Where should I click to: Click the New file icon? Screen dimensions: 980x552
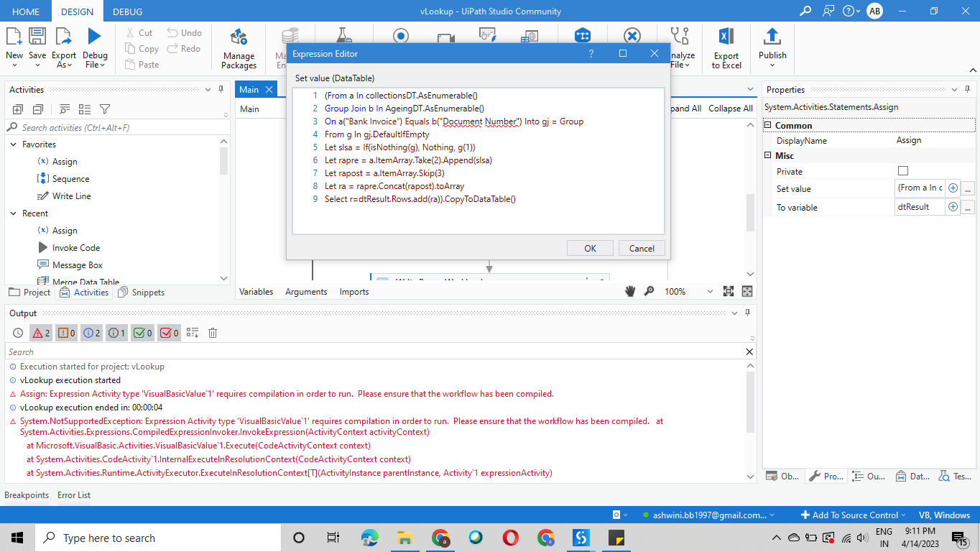tap(14, 37)
